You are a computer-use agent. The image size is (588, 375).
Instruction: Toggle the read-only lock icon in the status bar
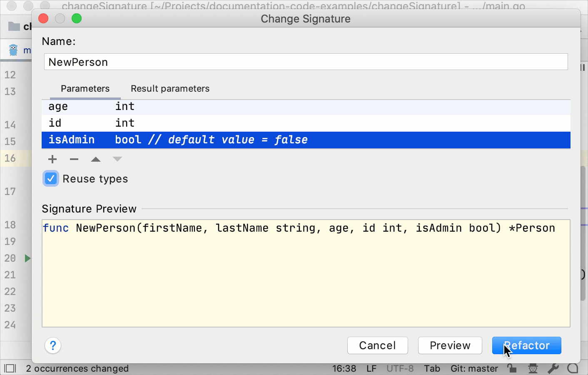[x=512, y=368]
